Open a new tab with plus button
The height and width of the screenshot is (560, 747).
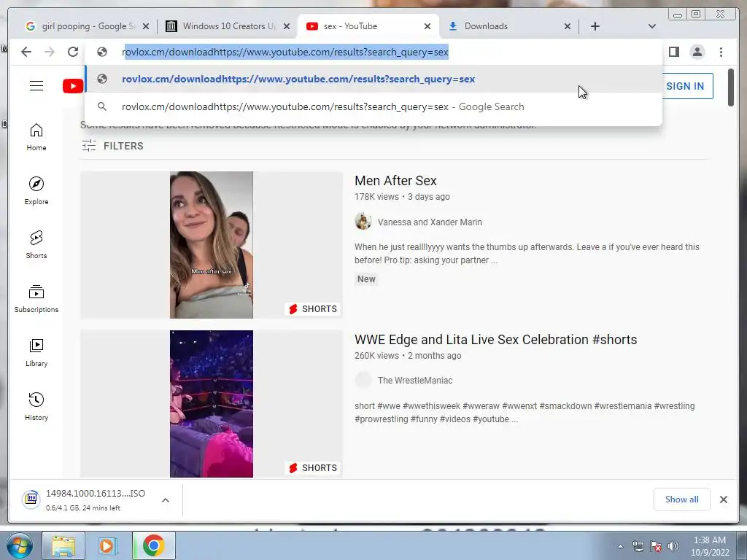coord(595,26)
